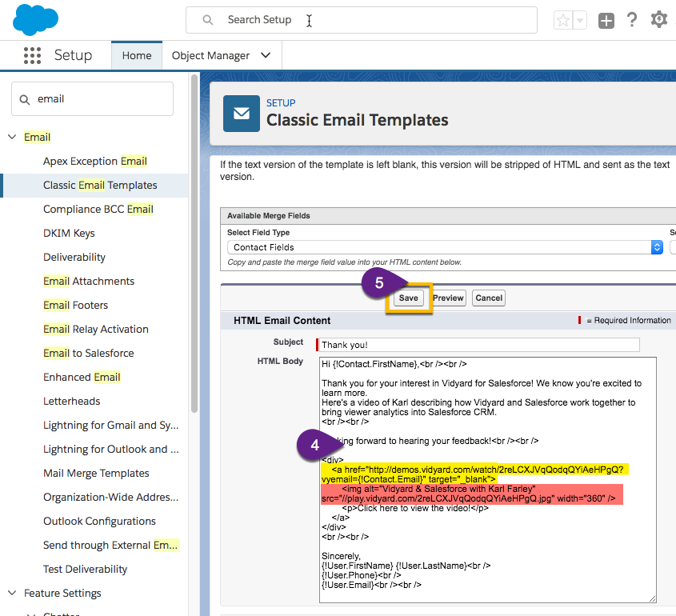676x616 pixels.
Task: Open the favorites list dropdown arrow
Action: pyautogui.click(x=580, y=21)
